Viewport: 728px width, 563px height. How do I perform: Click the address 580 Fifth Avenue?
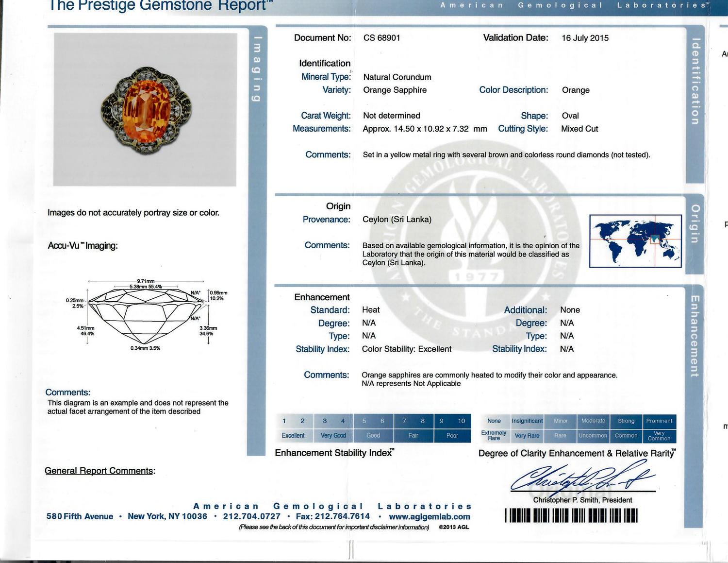point(80,516)
